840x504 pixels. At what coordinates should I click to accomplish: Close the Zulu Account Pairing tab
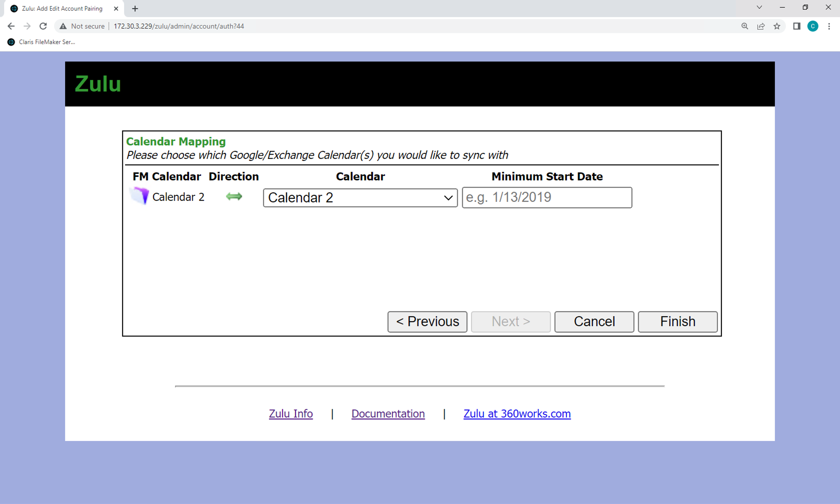coord(116,8)
